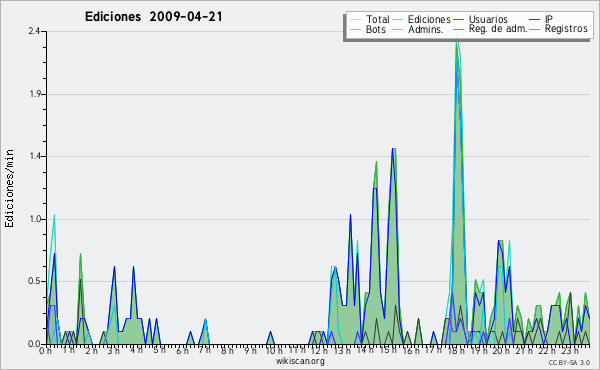600x370 pixels.
Task: Click the 'CC BY-SA 3.0' license text
Action: (569, 363)
